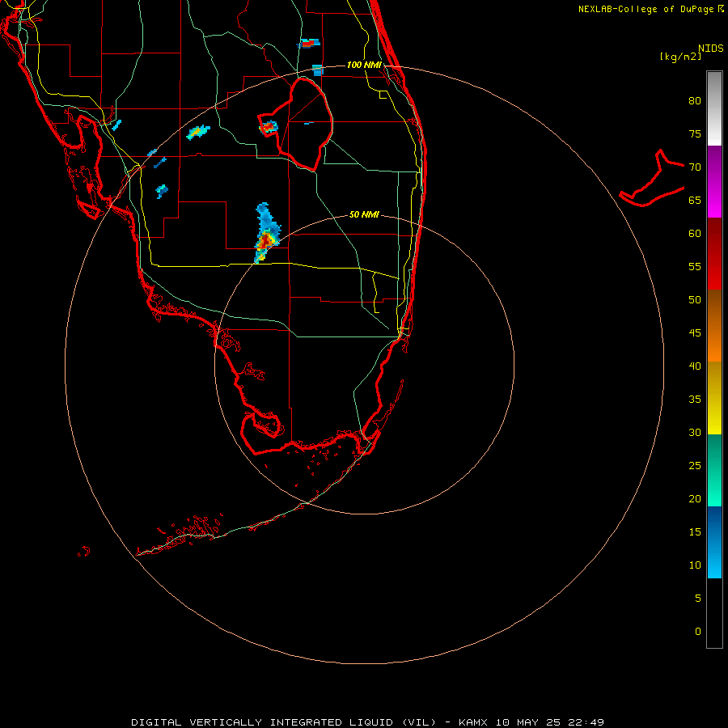Image resolution: width=728 pixels, height=728 pixels.
Task: Click the red storm cell at the top of the map
Action: tap(308, 44)
